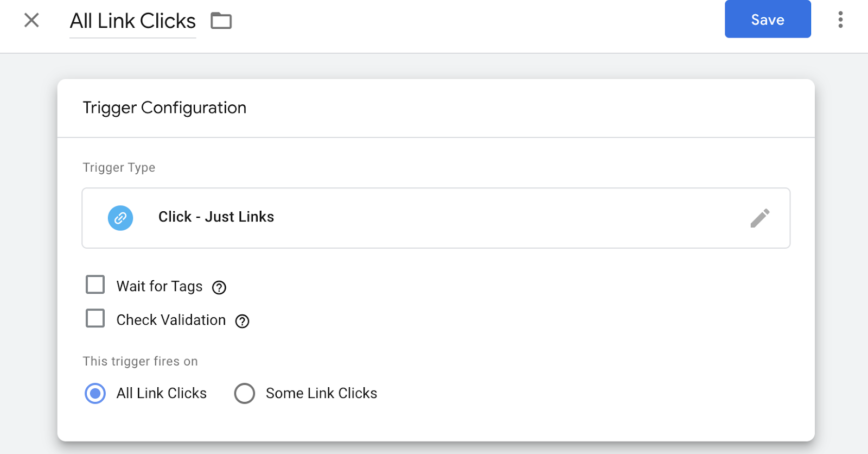This screenshot has height=454, width=868.
Task: Open help for Check Validation
Action: pos(242,321)
